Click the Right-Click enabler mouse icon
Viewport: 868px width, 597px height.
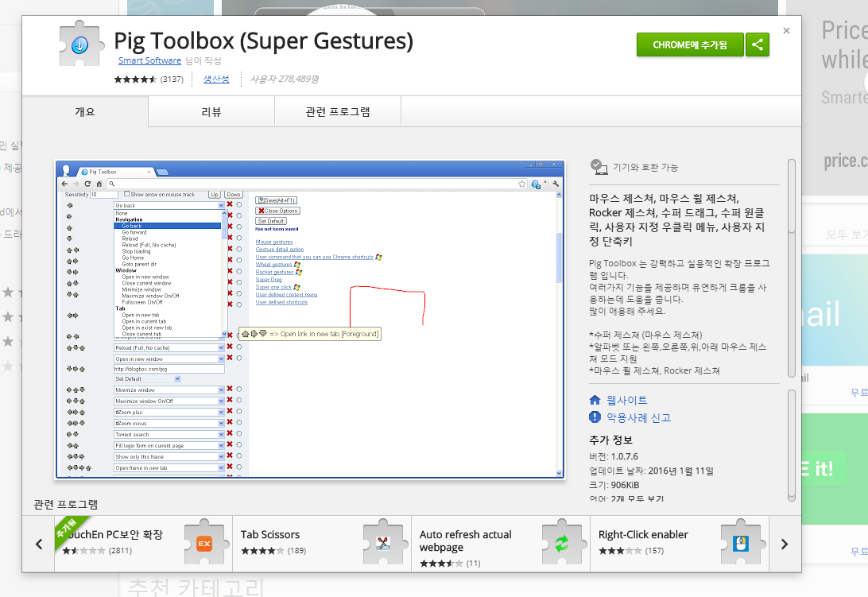click(741, 543)
